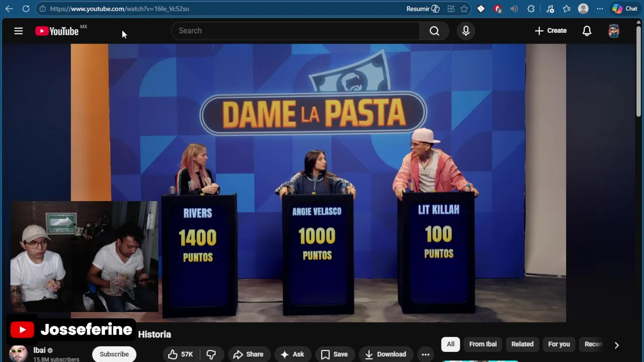
Task: Select the Related chip
Action: [x=522, y=344]
